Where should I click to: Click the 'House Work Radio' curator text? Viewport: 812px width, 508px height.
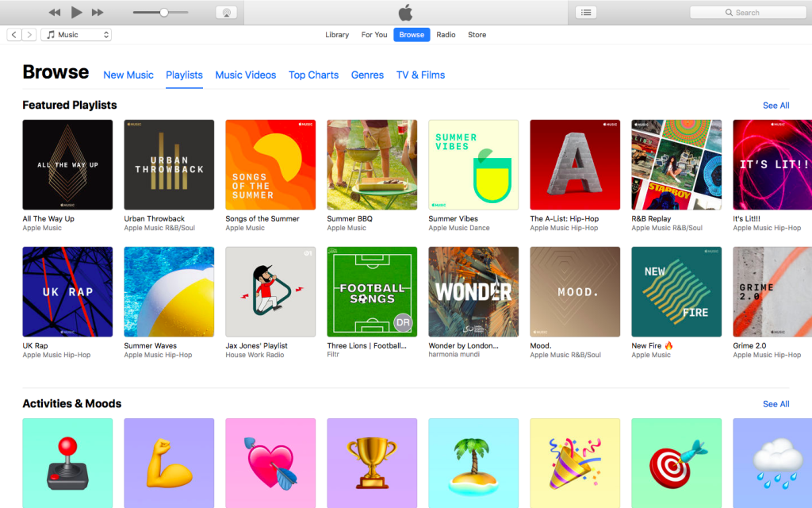click(x=255, y=355)
